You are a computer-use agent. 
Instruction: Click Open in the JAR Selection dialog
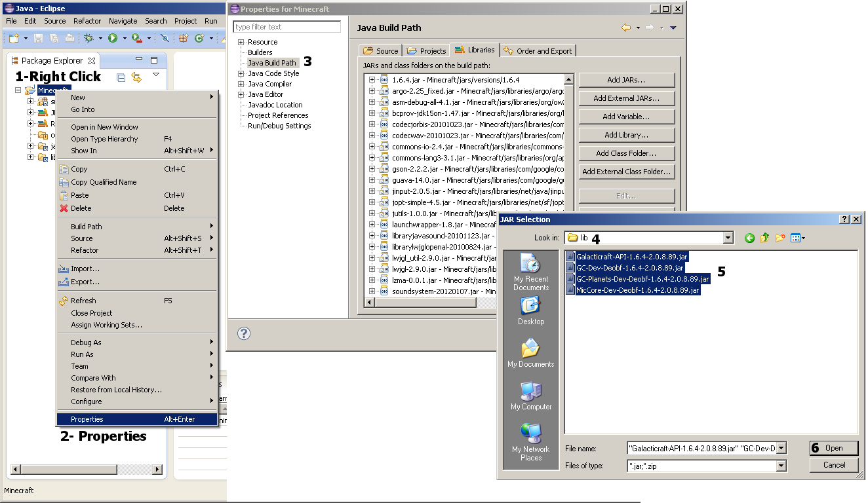[x=834, y=448]
